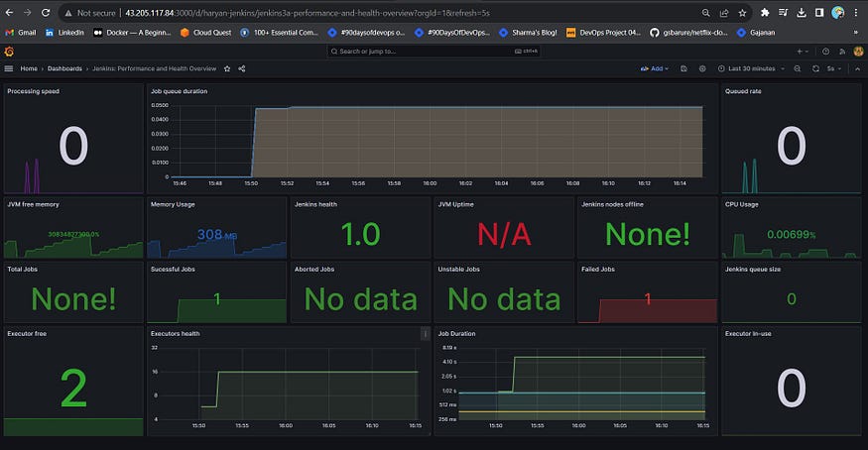
Task: Click the CPU Usage panel title
Action: [x=742, y=204]
